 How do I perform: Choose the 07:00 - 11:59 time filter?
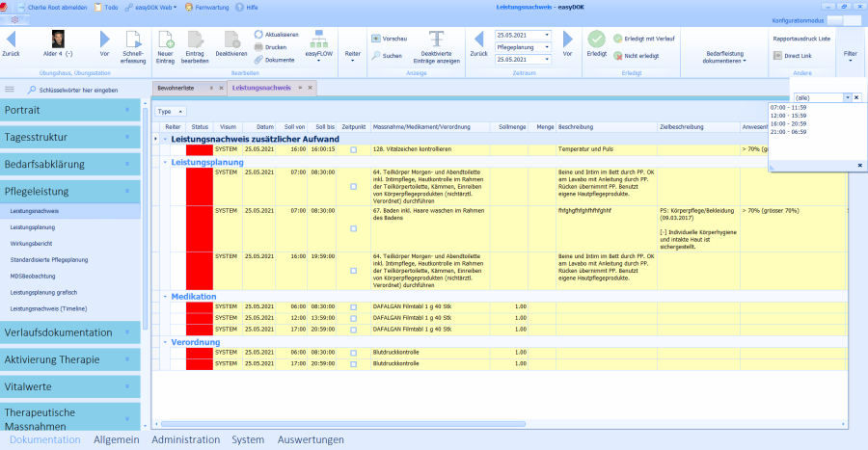[x=790, y=107]
